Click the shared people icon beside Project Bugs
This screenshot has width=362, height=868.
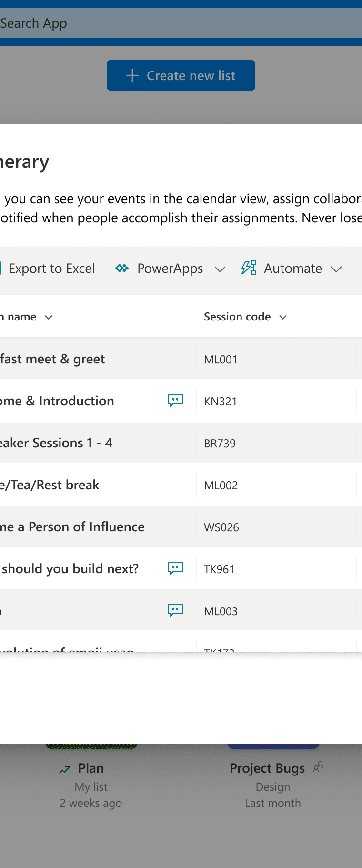tap(318, 767)
